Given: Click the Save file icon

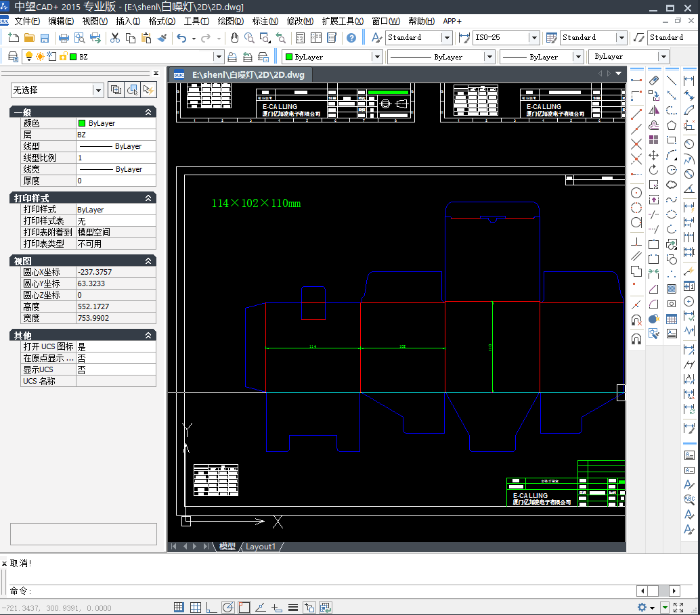Looking at the screenshot, I should pos(45,38).
